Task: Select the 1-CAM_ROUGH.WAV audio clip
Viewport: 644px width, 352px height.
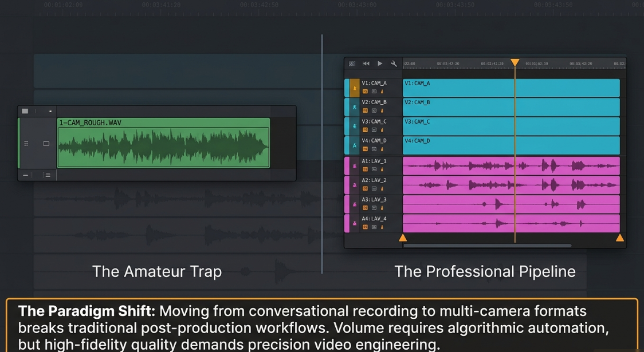Action: coord(163,143)
